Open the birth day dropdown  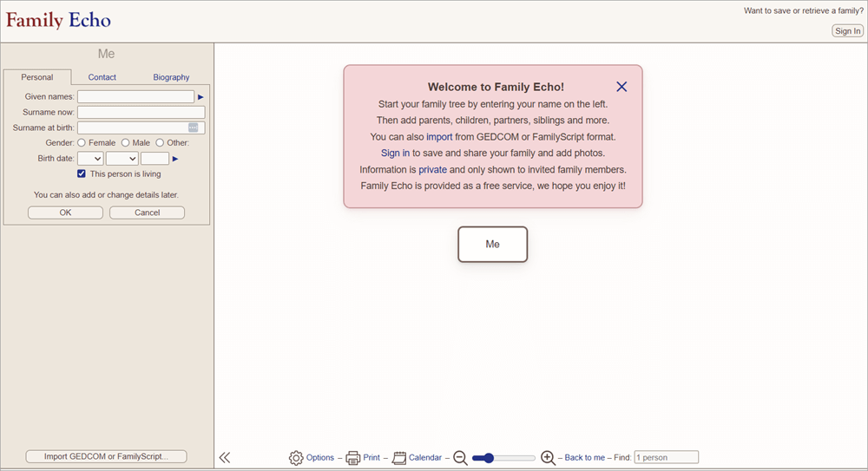pos(90,158)
